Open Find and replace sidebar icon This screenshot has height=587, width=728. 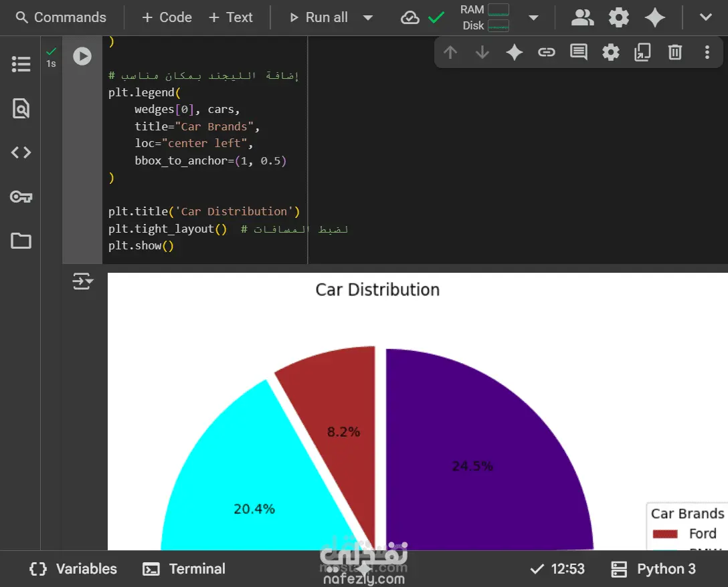[21, 108]
